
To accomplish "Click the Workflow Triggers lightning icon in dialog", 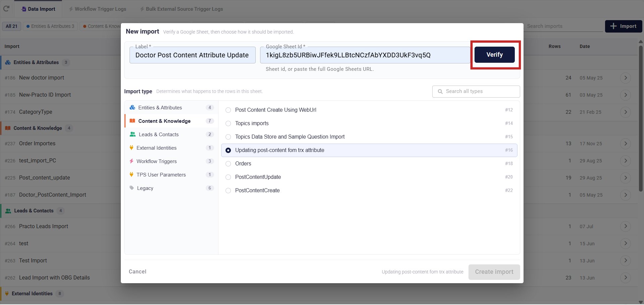I will click(x=131, y=161).
